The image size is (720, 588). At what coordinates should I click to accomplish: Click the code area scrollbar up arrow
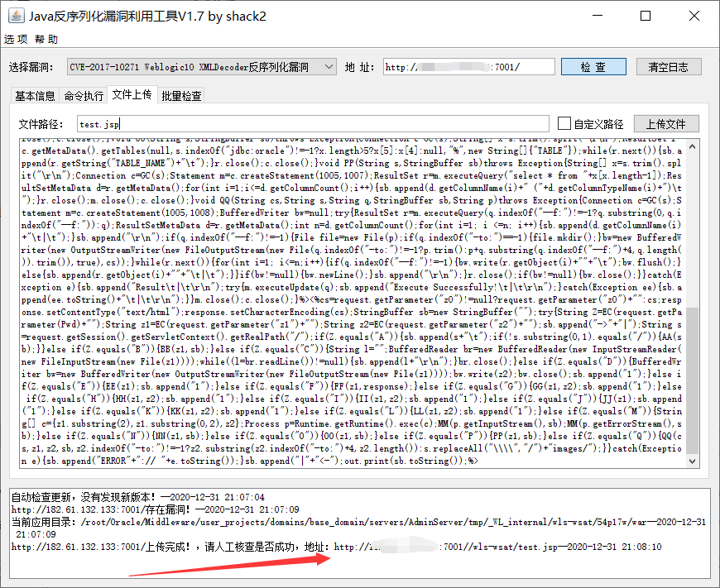pos(693,146)
